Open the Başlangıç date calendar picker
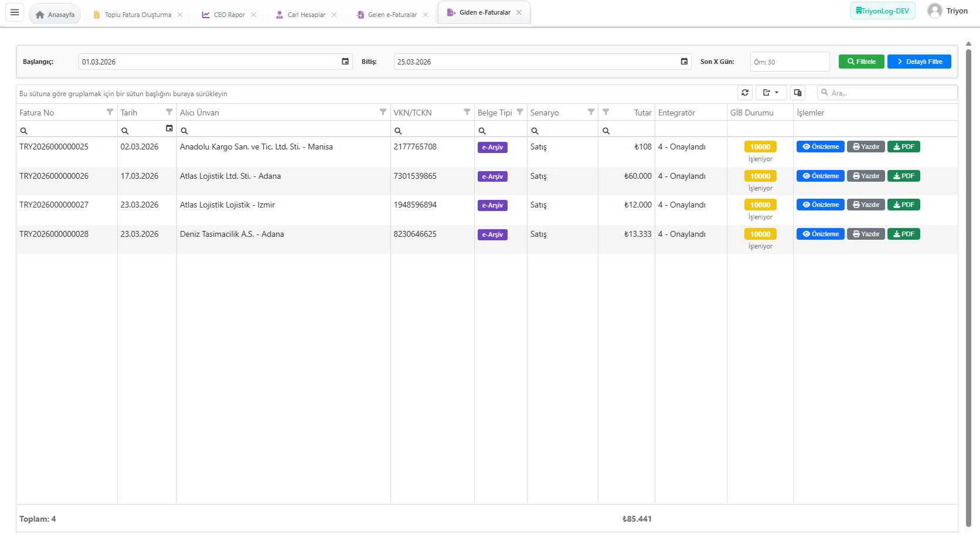The image size is (980, 534). tap(345, 62)
